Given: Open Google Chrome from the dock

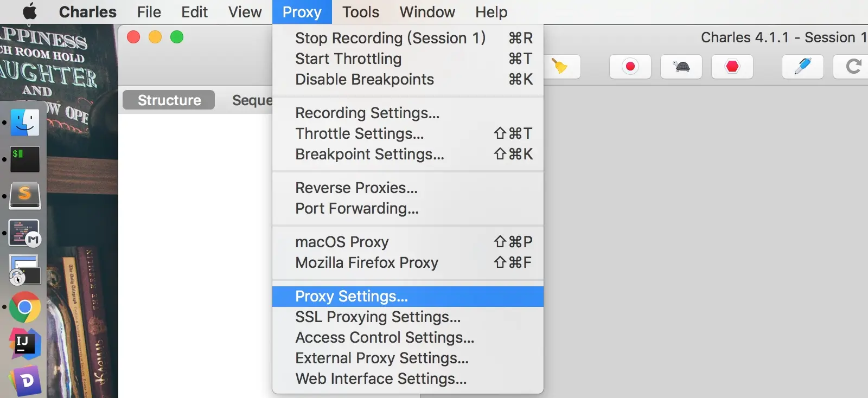Looking at the screenshot, I should coord(25,307).
